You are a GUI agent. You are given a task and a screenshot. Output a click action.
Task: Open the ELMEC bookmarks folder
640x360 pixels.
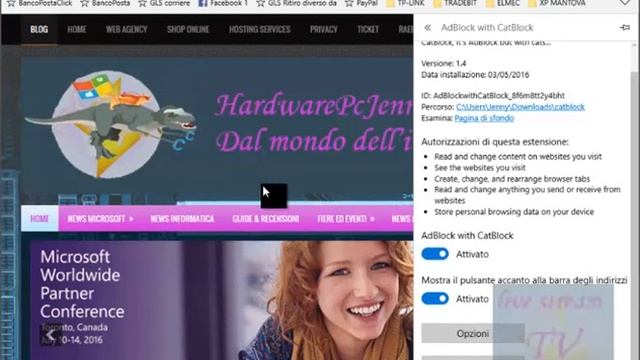[x=503, y=4]
